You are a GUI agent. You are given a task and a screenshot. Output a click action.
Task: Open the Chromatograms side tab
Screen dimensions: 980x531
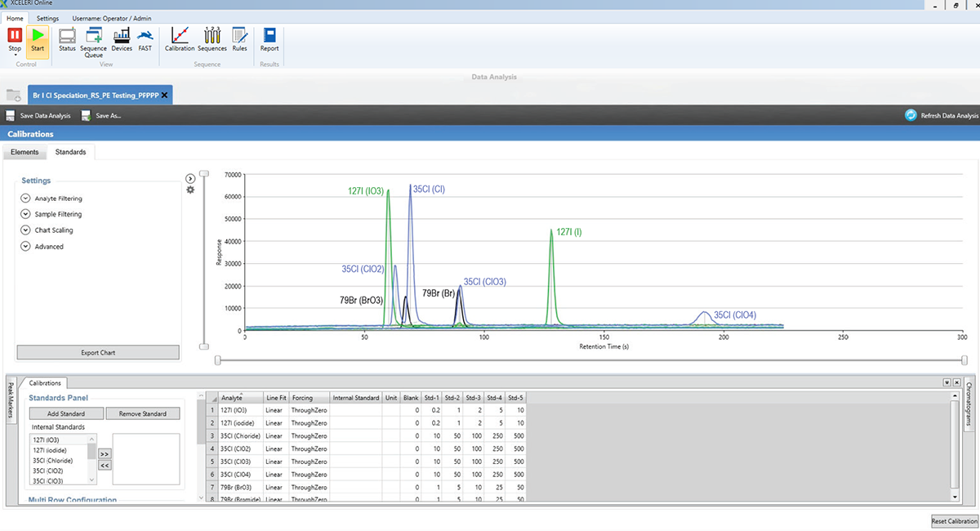[x=969, y=404]
